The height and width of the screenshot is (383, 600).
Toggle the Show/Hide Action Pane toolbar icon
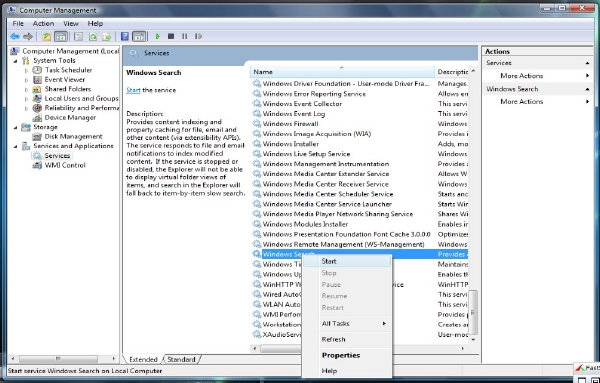[x=139, y=37]
